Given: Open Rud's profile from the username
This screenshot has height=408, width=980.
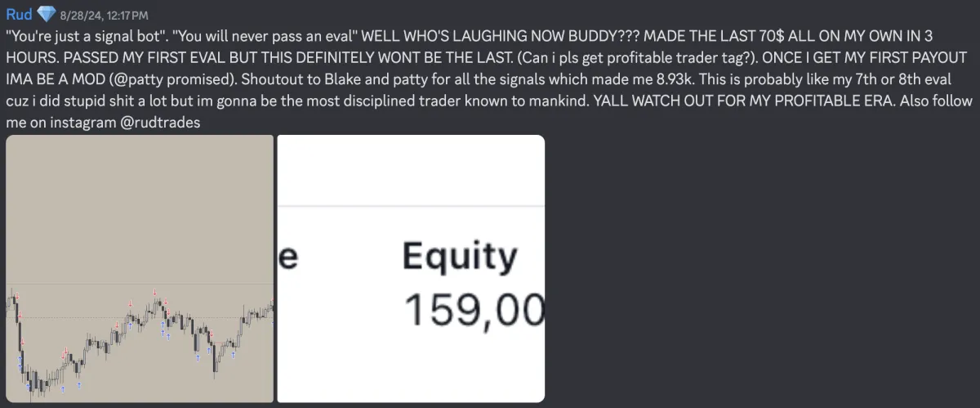Looking at the screenshot, I should 18,13.
